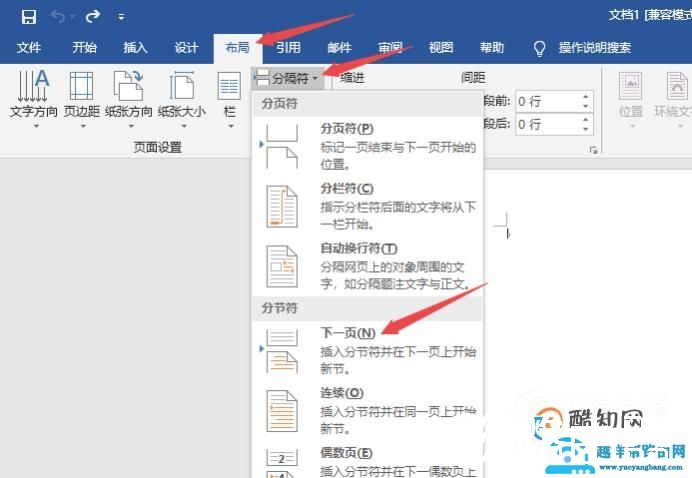Click the 栏 columns icon
The height and width of the screenshot is (478, 692).
(229, 86)
